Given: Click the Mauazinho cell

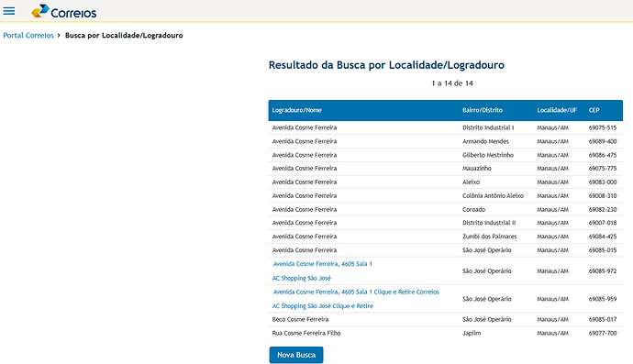Looking at the screenshot, I should 477,169.
